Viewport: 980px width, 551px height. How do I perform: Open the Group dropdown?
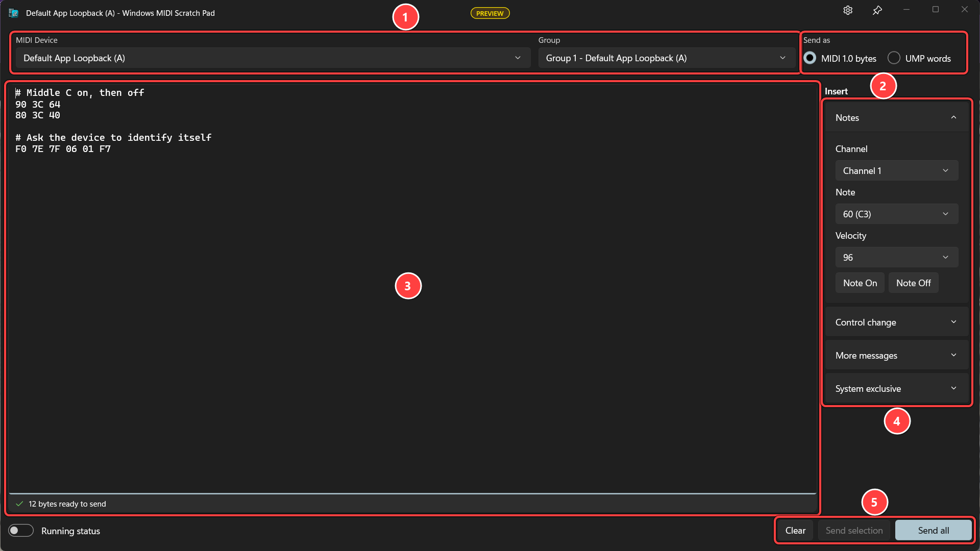click(667, 58)
